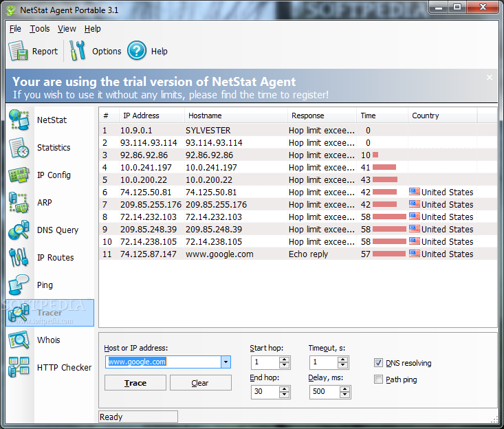Click the Trace button
Screen dimensions: 504x429
[135, 383]
